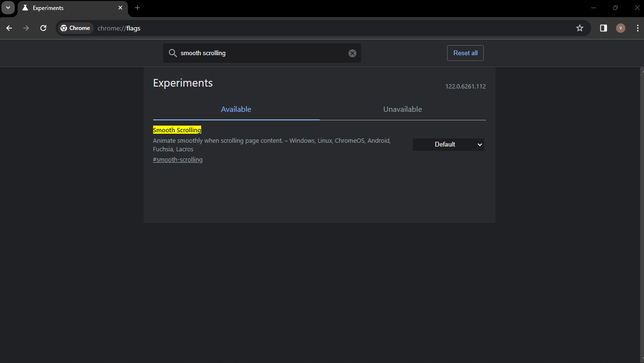The width and height of the screenshot is (644, 363).
Task: Click the forward navigation arrow
Action: coord(26,28)
